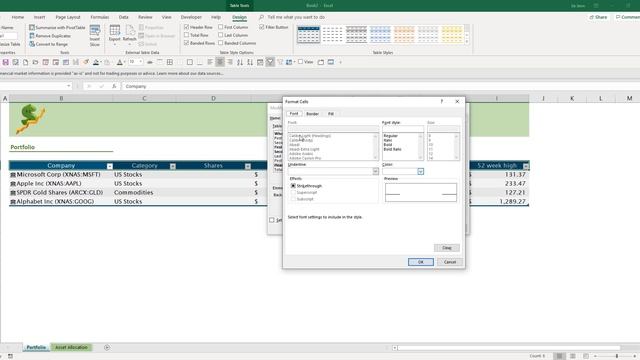
Task: Click the Tell me what you want search box
Action: [x=296, y=17]
